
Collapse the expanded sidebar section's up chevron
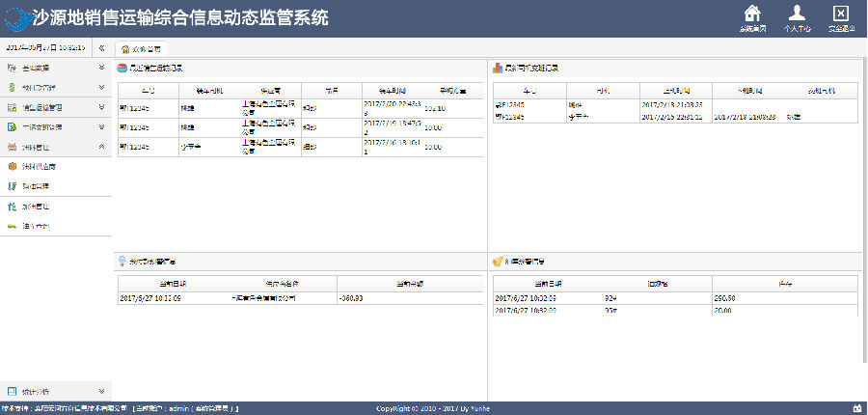pos(101,147)
